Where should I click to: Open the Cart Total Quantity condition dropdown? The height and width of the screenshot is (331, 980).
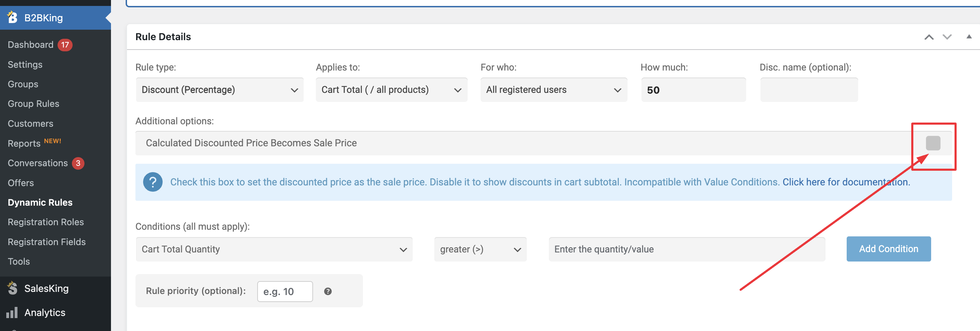point(274,249)
